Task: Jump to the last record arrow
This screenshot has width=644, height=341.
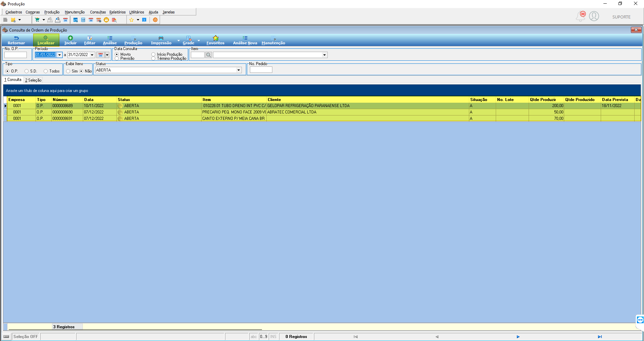Action: point(600,337)
